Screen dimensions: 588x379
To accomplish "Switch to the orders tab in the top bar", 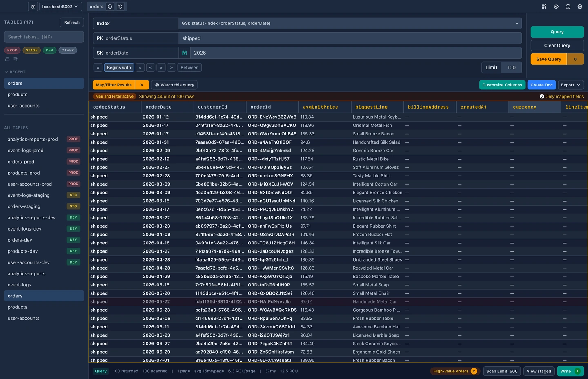I will pos(97,7).
